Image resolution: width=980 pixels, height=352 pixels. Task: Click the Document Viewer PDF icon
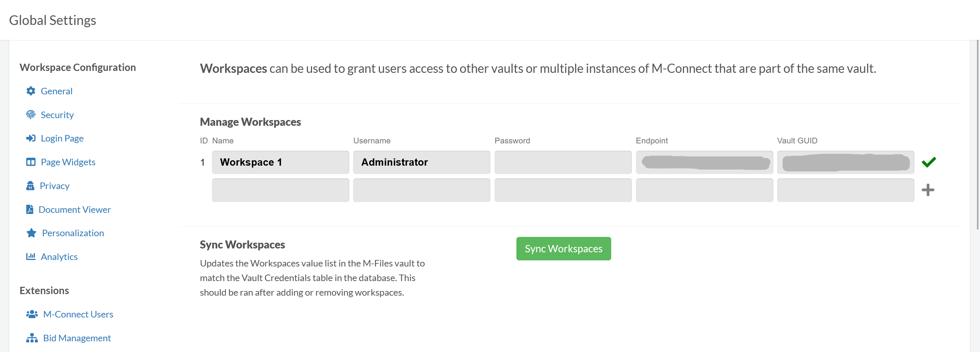coord(30,209)
